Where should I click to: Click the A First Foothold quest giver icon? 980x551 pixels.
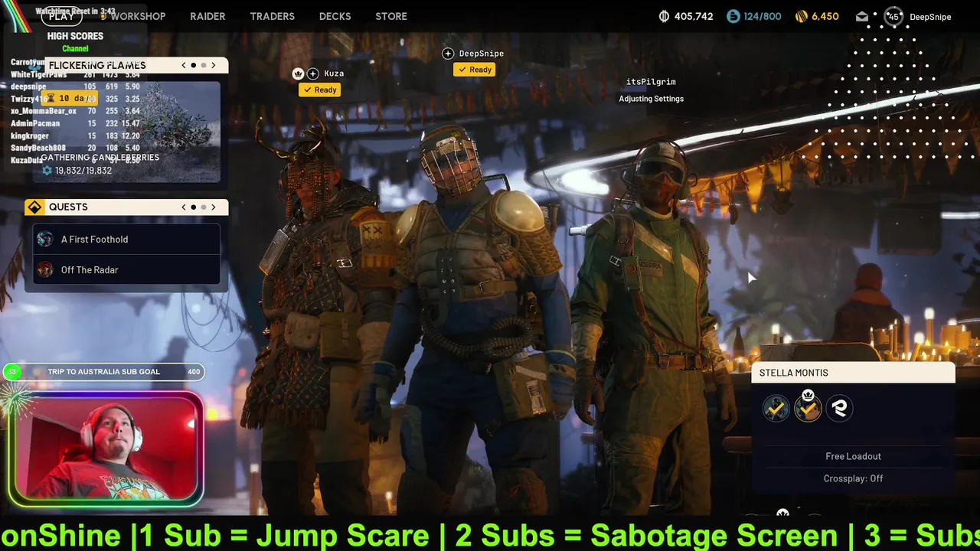pos(45,240)
